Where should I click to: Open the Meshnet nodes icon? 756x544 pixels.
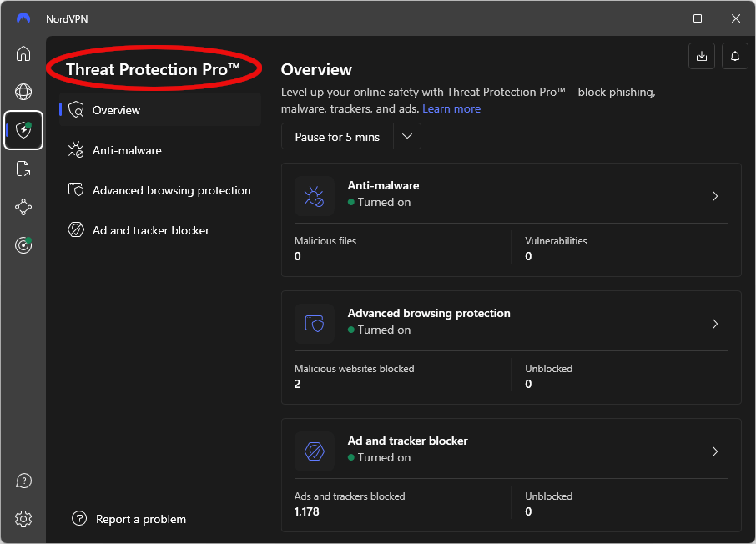click(23, 208)
